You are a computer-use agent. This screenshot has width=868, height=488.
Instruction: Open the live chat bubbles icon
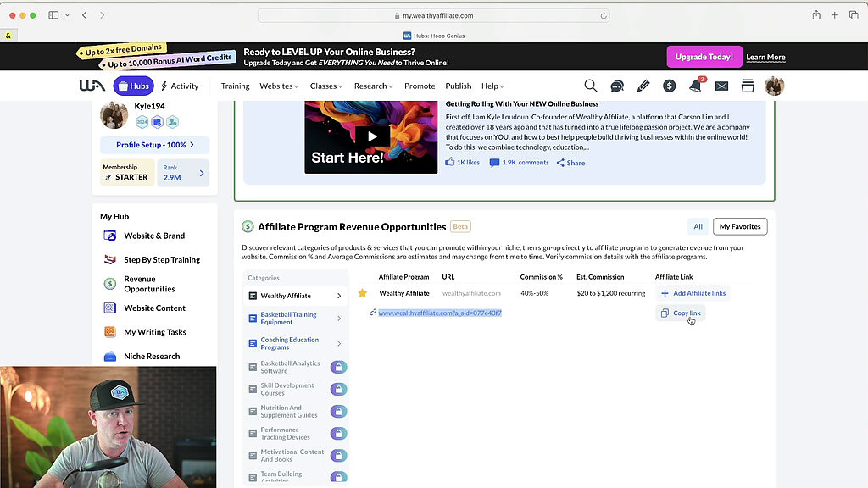coord(617,86)
